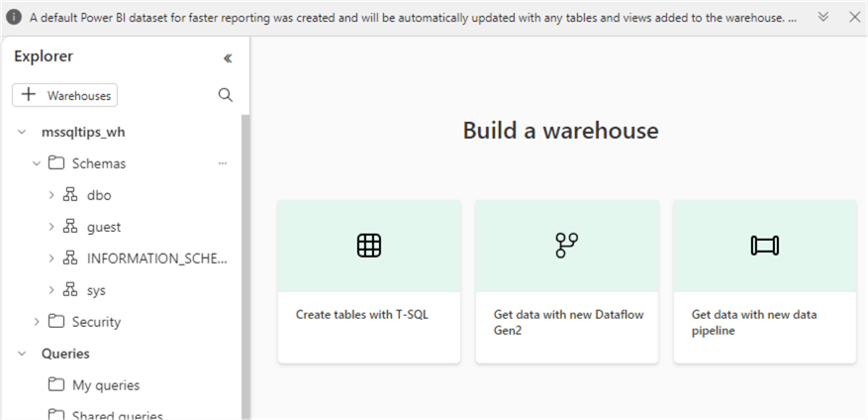
Task: Click the table grid icon card
Action: tap(369, 246)
